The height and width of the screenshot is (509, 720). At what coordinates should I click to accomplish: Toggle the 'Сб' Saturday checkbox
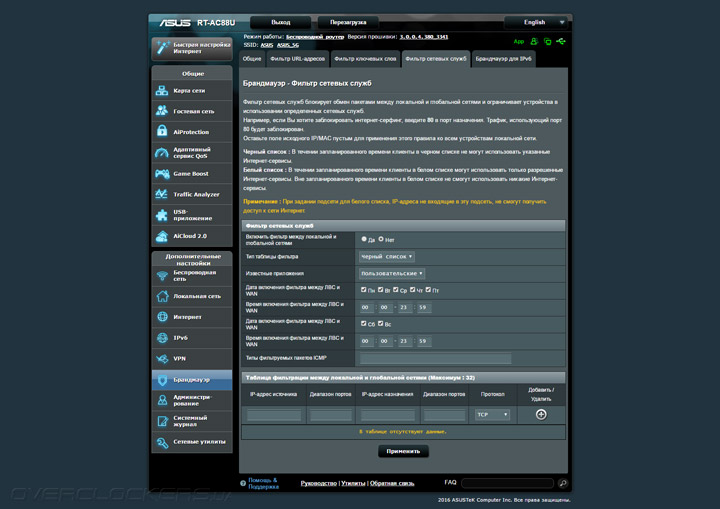[364, 324]
